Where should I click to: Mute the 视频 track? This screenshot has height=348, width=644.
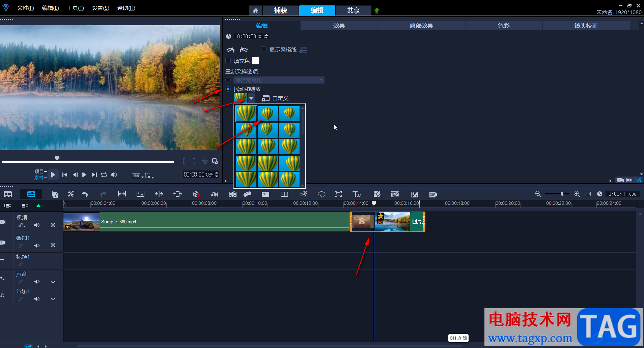click(x=37, y=225)
